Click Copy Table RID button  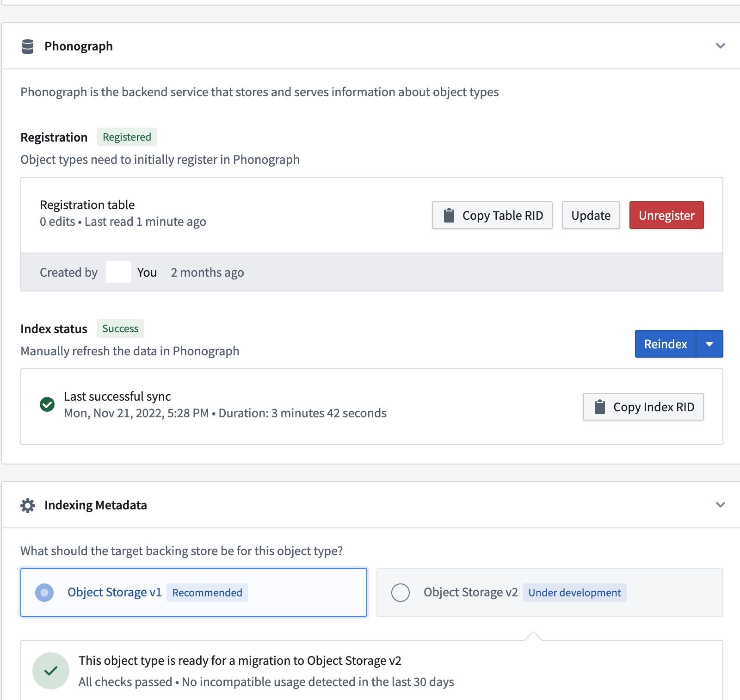(x=492, y=215)
